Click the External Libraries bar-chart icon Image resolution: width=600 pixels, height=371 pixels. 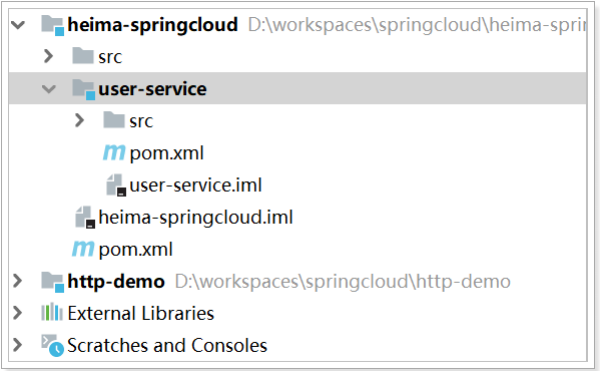pos(52,312)
